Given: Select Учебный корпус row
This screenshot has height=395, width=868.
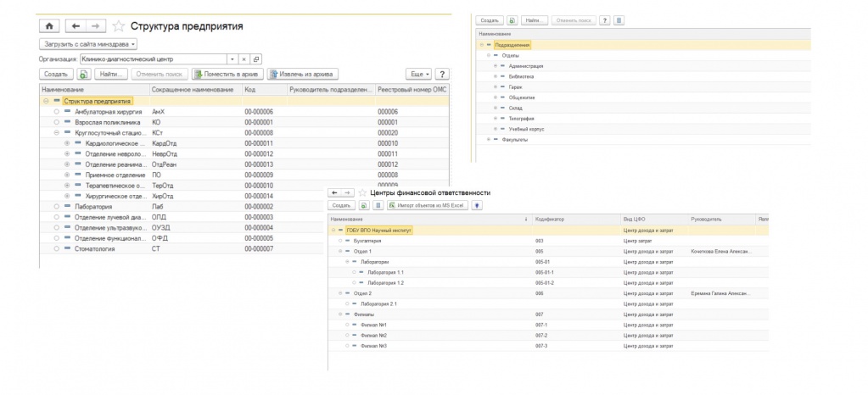Looking at the screenshot, I should pyautogui.click(x=643, y=129).
